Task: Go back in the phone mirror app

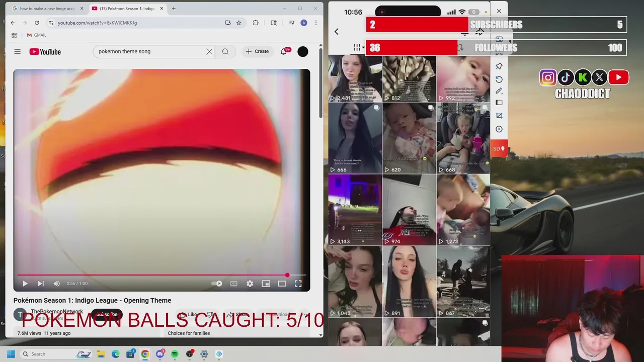Action: (337, 32)
